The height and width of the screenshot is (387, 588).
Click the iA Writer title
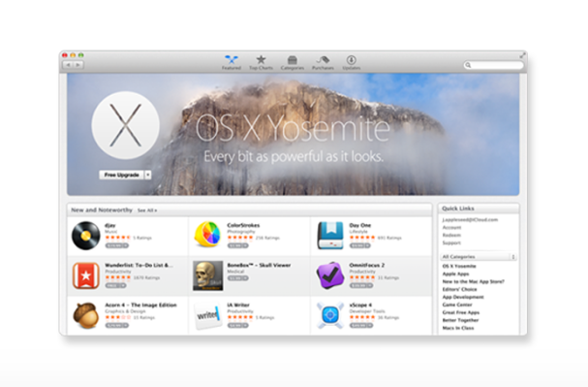coord(238,305)
